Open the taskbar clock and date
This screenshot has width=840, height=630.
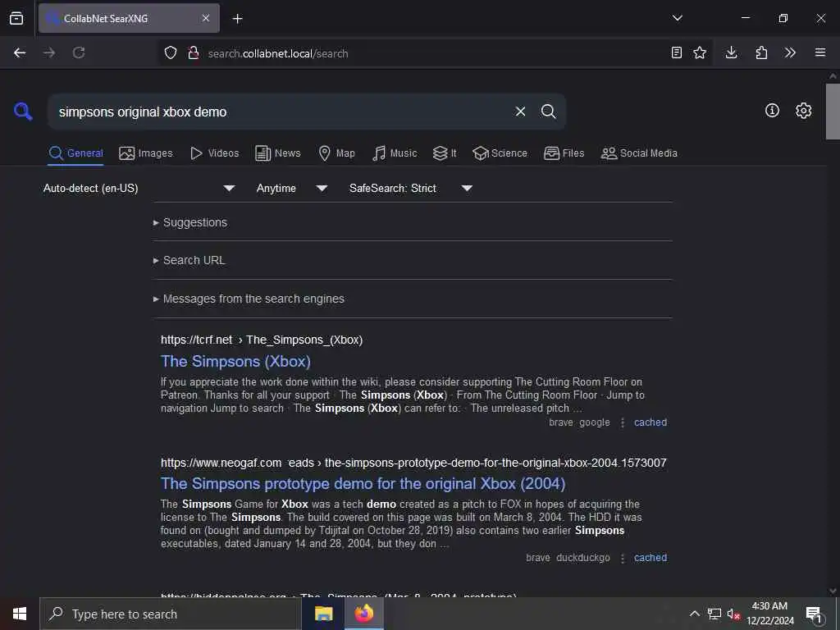[769, 614]
